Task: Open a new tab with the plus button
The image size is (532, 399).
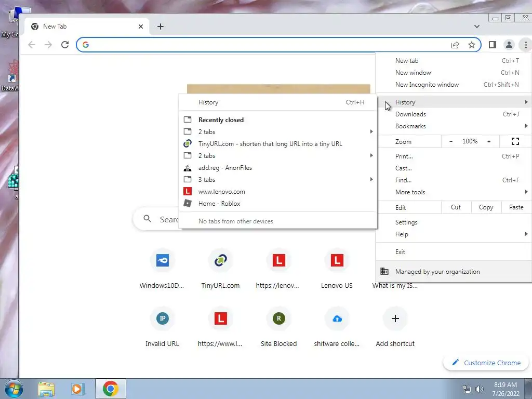Action: pyautogui.click(x=161, y=26)
